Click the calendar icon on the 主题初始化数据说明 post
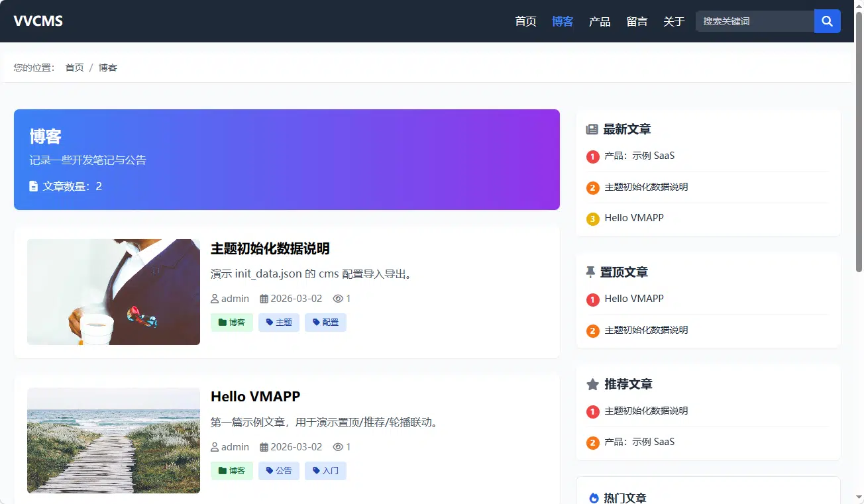Image resolution: width=864 pixels, height=504 pixels. click(264, 299)
